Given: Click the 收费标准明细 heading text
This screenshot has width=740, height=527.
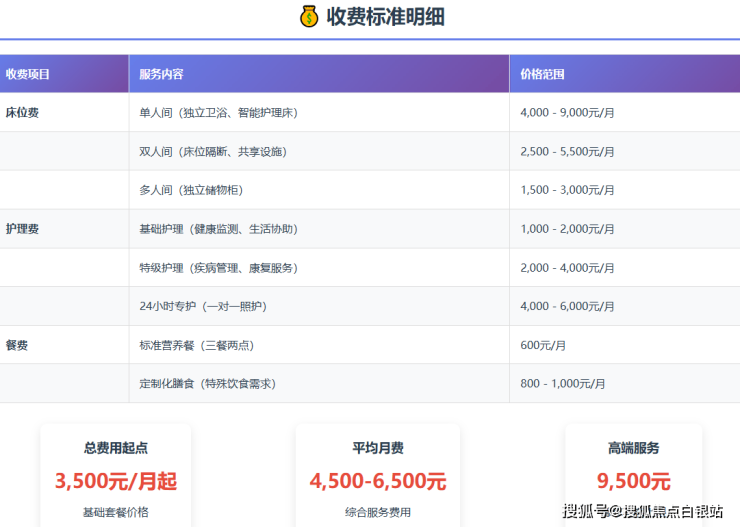Looking at the screenshot, I should pos(385,16).
